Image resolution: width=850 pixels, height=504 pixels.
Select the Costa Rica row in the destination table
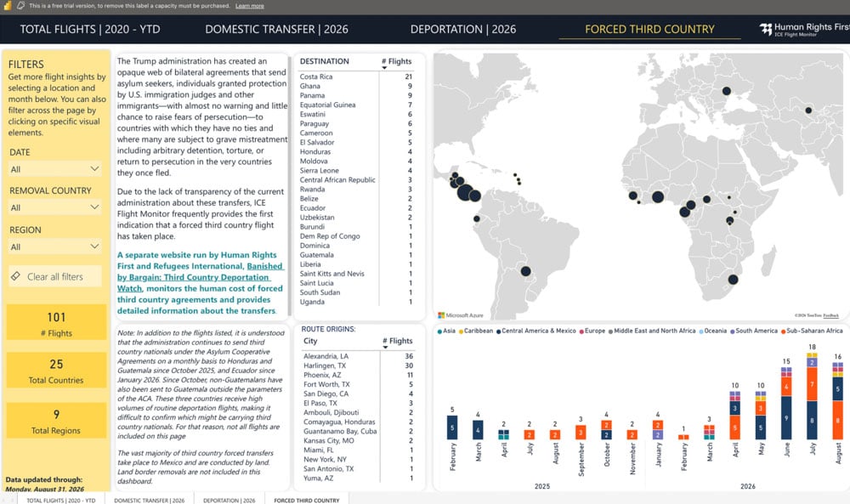pos(356,76)
